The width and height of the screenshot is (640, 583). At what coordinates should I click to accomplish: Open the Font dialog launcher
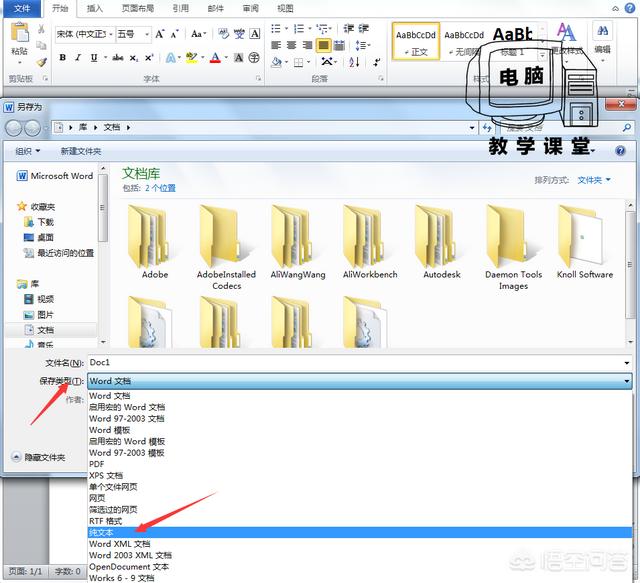point(258,78)
